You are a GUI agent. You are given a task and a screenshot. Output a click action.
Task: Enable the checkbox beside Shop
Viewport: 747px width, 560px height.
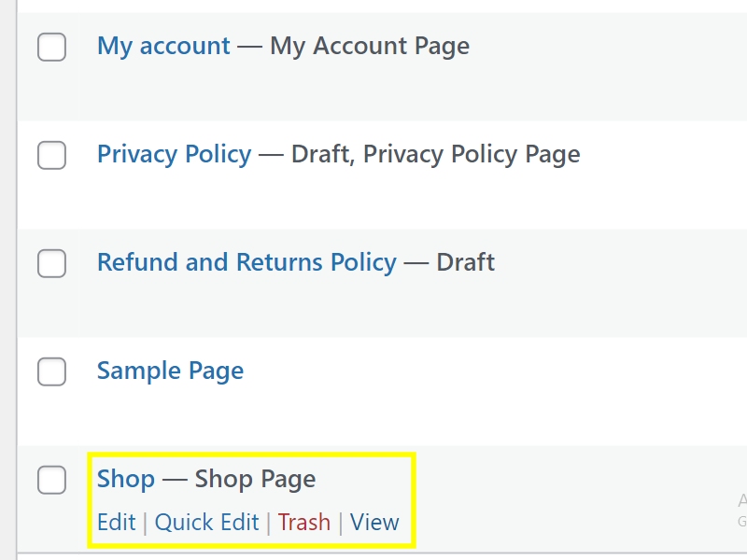click(x=51, y=480)
